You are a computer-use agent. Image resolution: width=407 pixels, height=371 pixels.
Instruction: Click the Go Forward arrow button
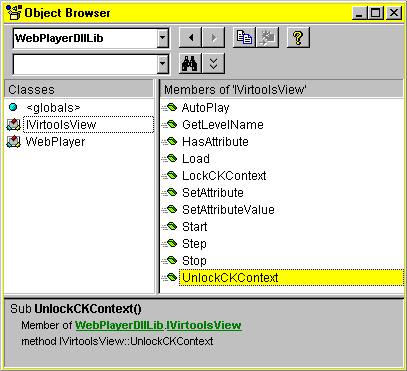tap(214, 38)
